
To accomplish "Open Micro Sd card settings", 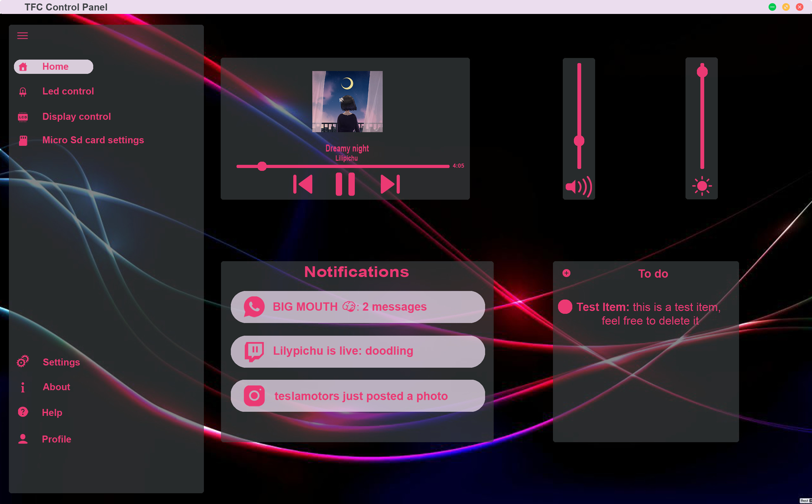I will click(93, 140).
